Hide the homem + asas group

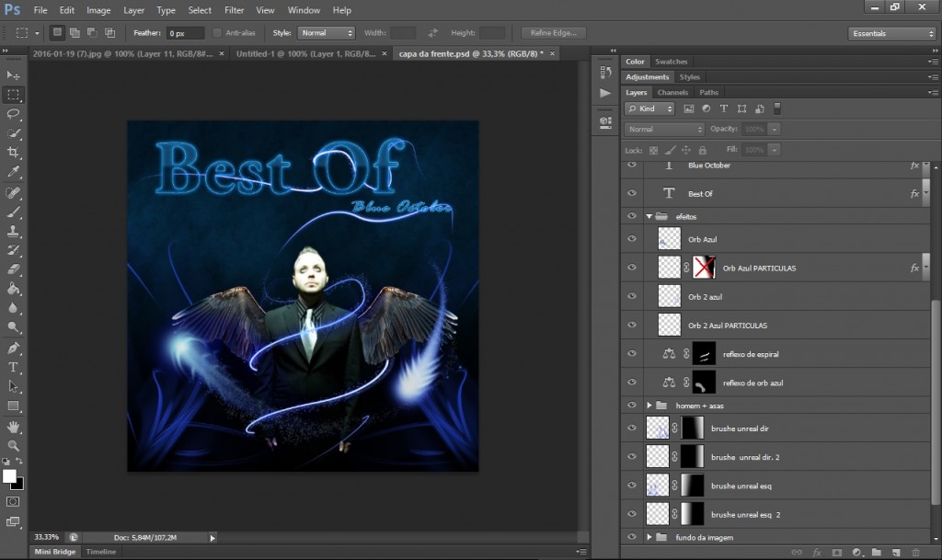tap(632, 406)
